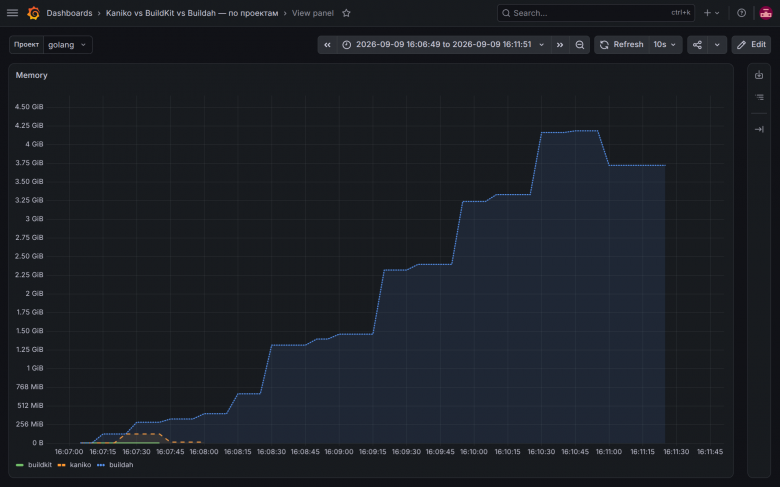This screenshot has height=487, width=780.
Task: Click the share dashboard icon
Action: click(x=697, y=45)
